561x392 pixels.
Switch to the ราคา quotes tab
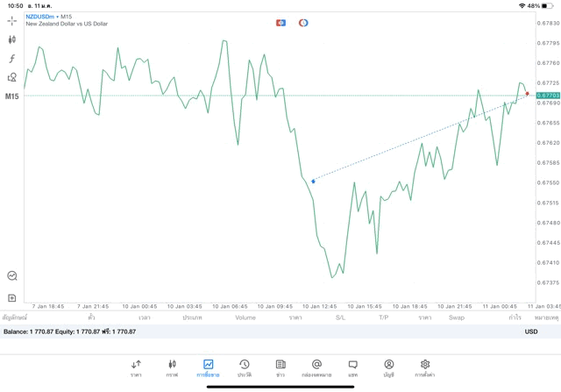[x=136, y=367]
